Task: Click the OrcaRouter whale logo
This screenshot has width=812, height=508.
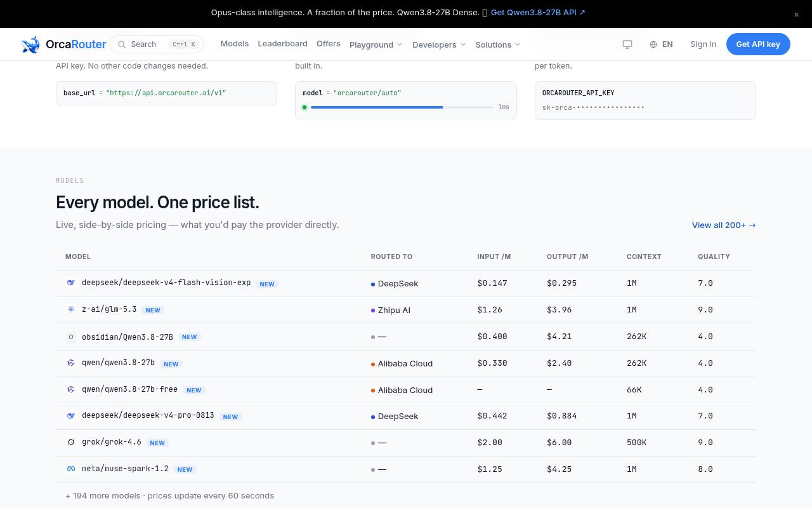Action: 30,44
